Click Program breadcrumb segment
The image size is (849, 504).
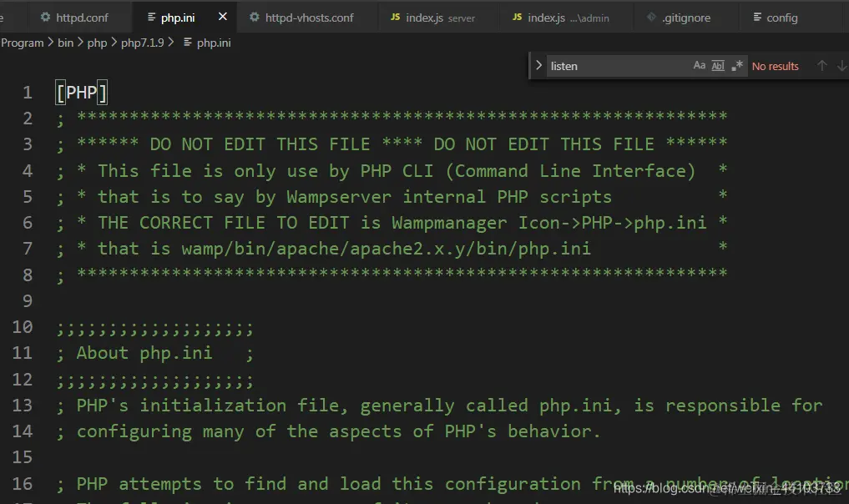(23, 43)
